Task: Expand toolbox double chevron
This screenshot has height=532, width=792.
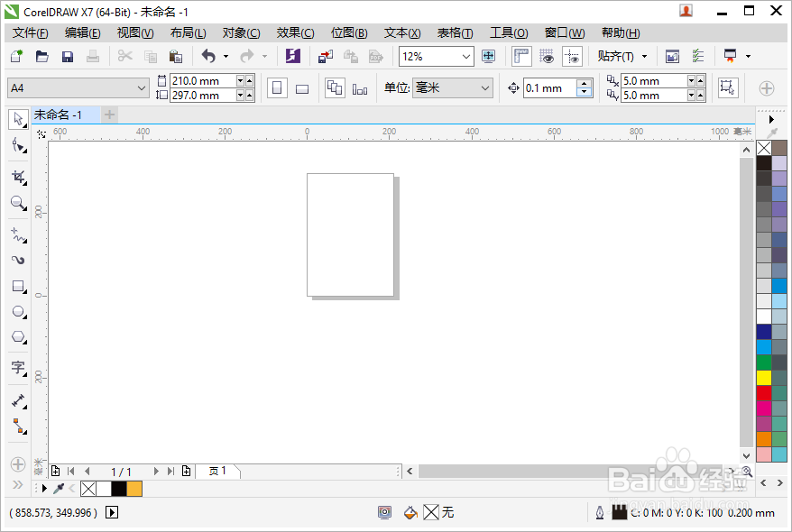Action: 18,484
